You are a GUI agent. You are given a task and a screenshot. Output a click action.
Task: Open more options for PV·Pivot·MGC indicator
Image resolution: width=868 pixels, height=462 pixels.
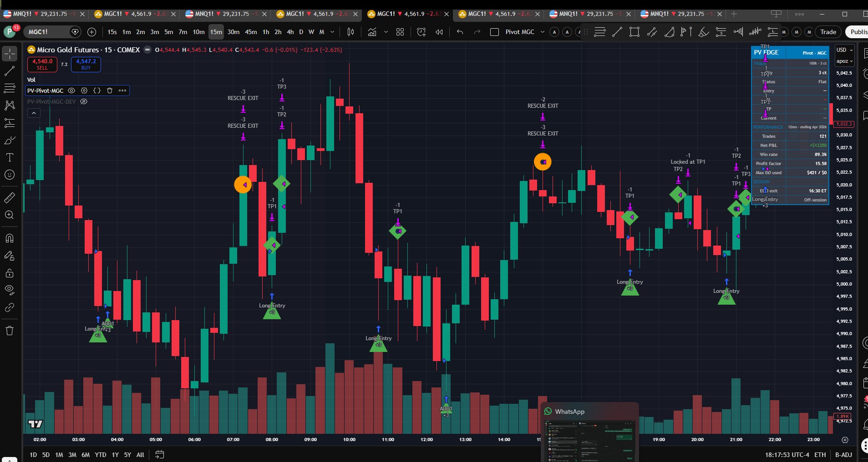click(x=122, y=90)
